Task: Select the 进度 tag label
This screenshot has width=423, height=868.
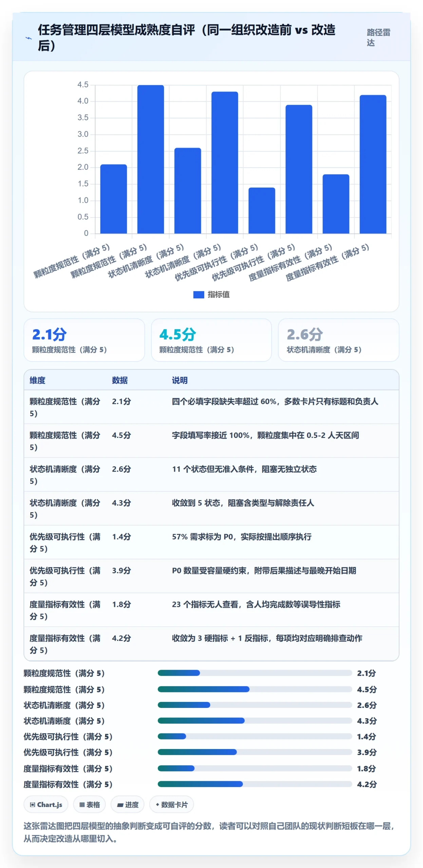Action: 132,805
